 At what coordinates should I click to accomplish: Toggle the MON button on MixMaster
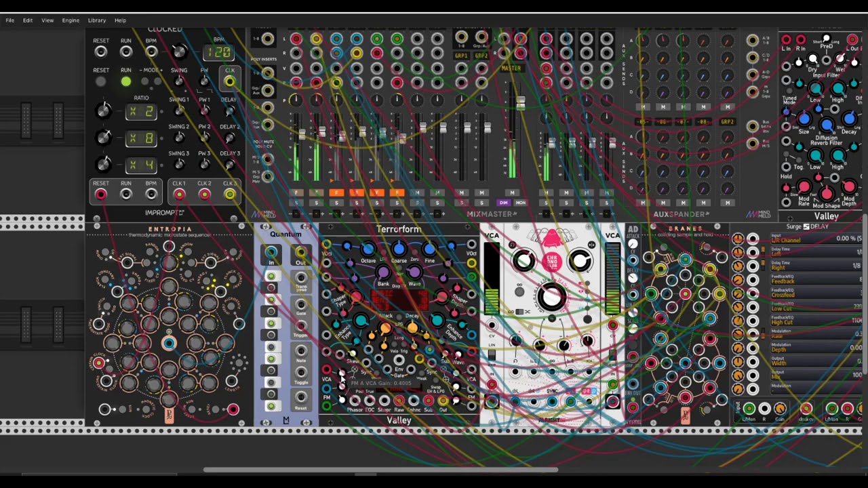click(520, 203)
